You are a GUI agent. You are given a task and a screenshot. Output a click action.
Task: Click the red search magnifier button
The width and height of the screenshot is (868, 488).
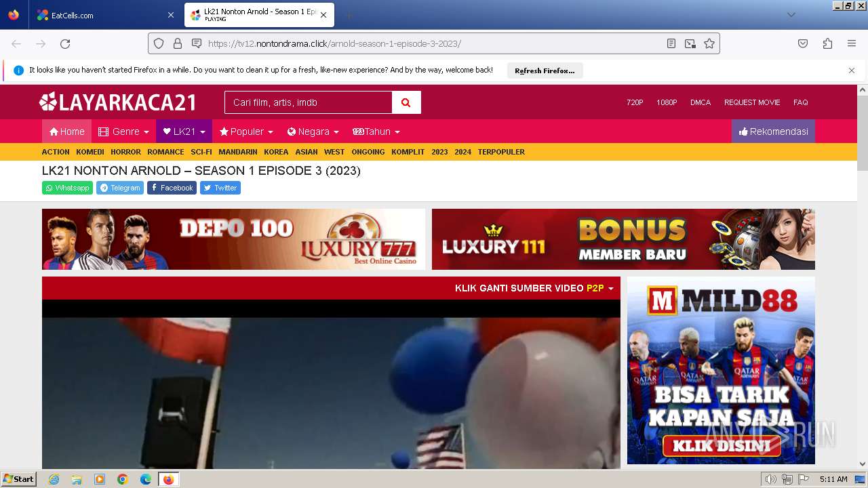(x=406, y=102)
